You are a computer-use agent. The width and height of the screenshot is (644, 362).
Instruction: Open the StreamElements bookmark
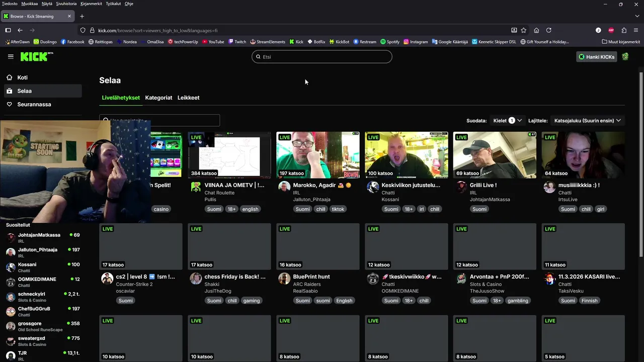pos(268,42)
